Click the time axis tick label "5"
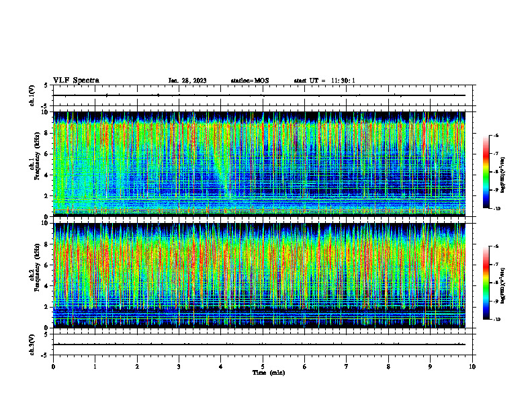This screenshot has height=411, width=532. (263, 367)
